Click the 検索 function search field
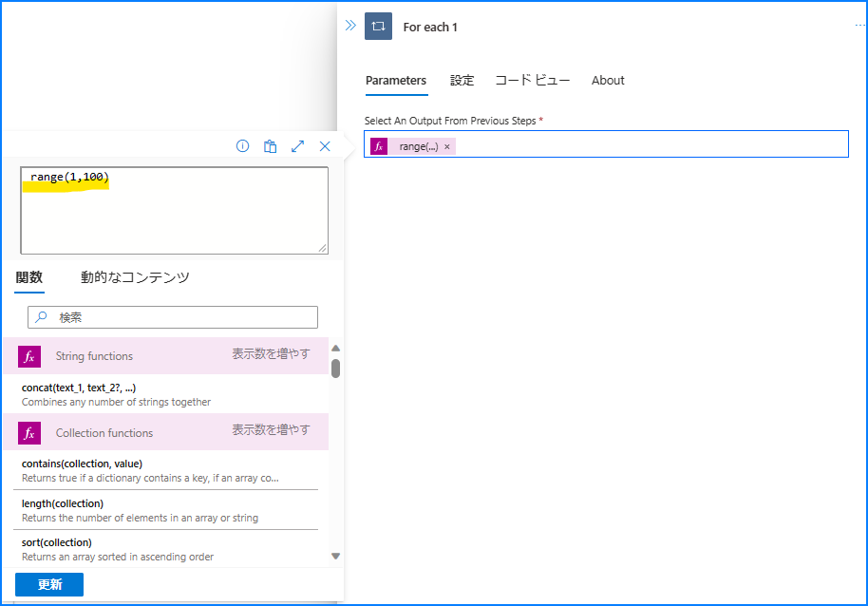 pyautogui.click(x=173, y=317)
